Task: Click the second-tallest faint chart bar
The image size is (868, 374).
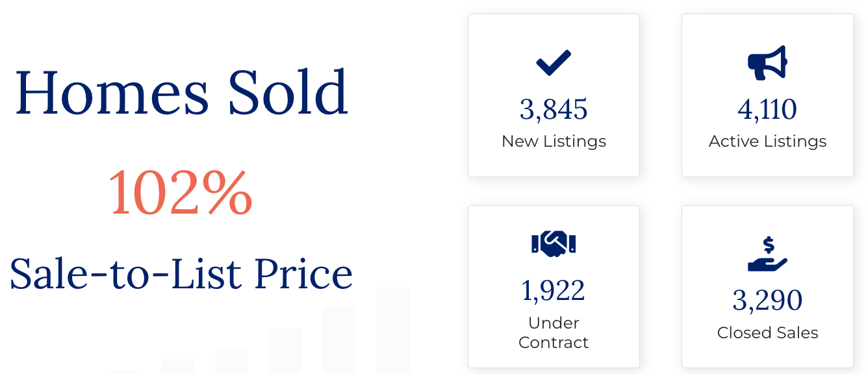Action: (x=339, y=340)
